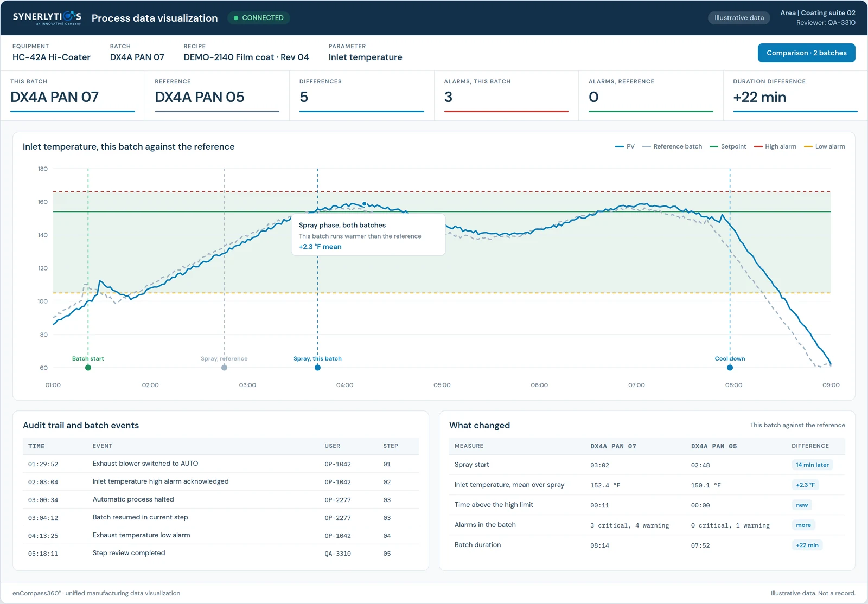Toggle the High alarm legend entry
The width and height of the screenshot is (868, 604).
point(775,146)
